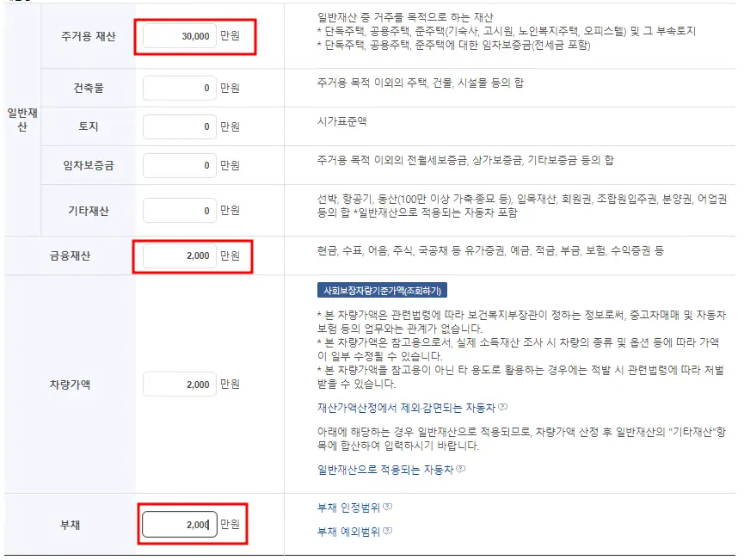Click inside the 토지 input box
The height and width of the screenshot is (560, 744).
[x=179, y=128]
